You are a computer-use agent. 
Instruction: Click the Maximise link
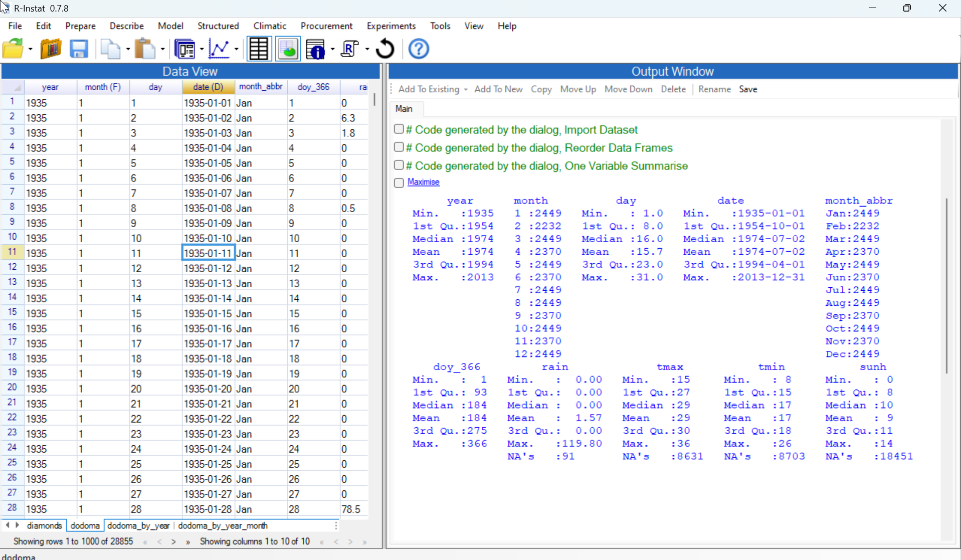(423, 182)
